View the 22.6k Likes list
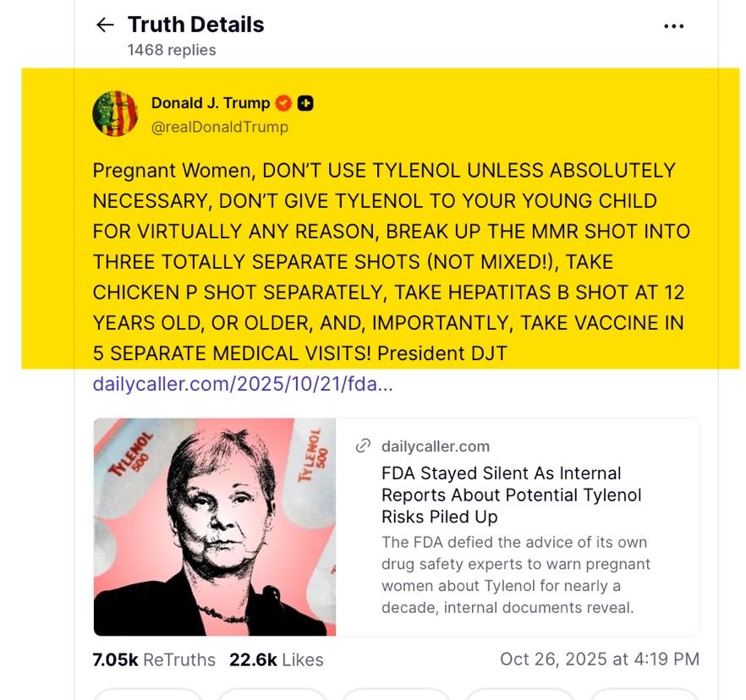Screen dimensions: 746x700 276,659
